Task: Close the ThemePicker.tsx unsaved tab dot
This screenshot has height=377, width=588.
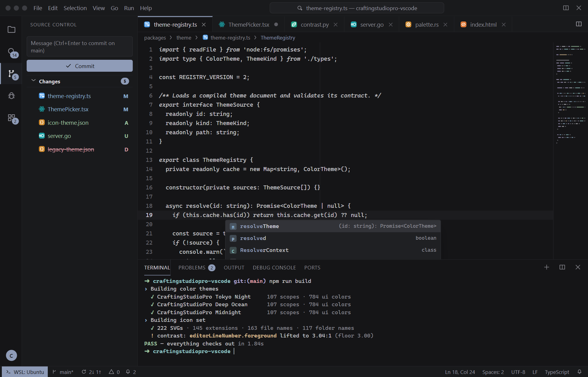Action: tap(276, 25)
